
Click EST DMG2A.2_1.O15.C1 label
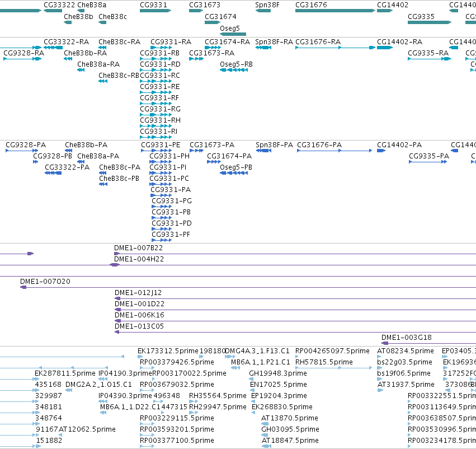pyautogui.click(x=98, y=385)
